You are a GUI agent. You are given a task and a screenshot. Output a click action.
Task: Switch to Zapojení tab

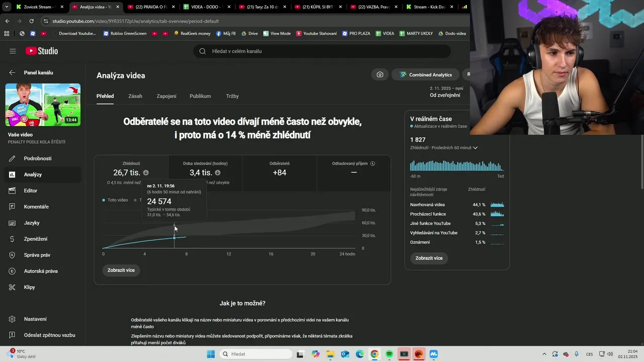(167, 96)
